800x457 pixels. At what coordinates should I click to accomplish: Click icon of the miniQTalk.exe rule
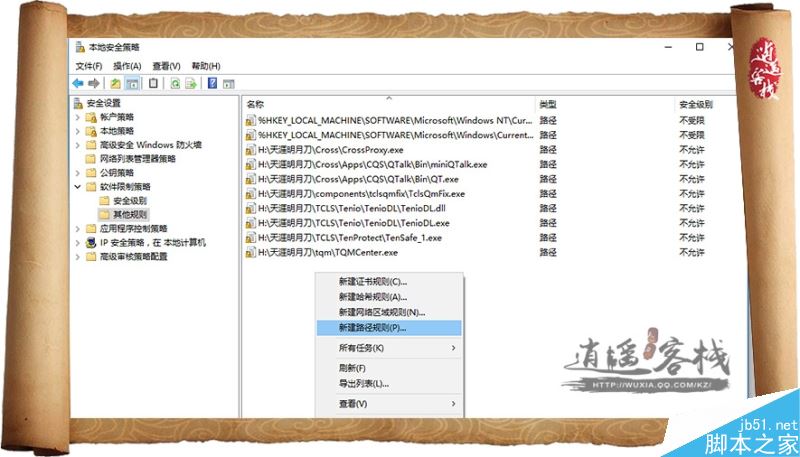tap(251, 165)
